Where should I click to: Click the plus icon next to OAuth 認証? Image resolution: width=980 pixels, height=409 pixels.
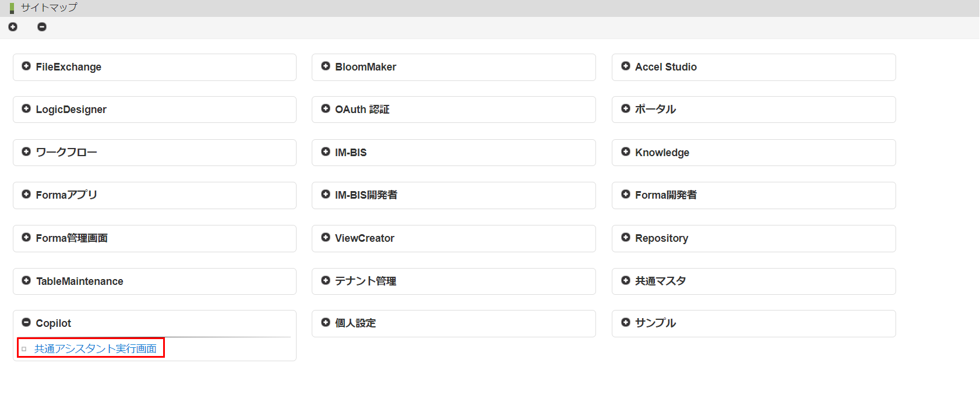pyautogui.click(x=326, y=109)
